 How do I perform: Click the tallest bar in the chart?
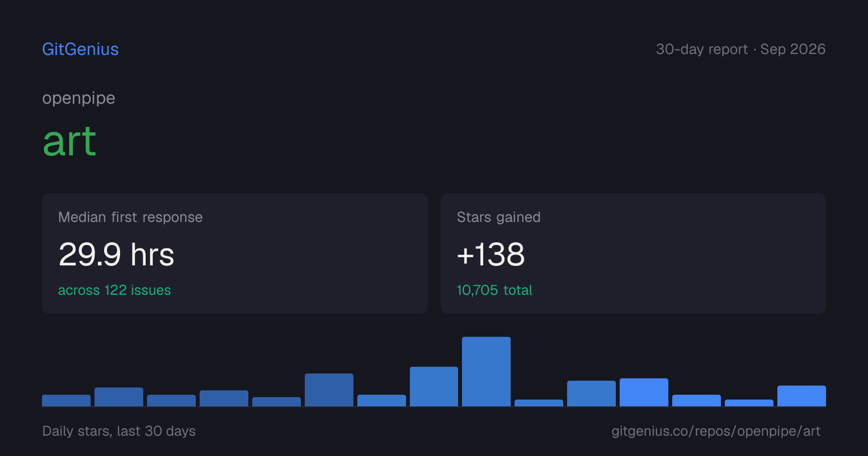[486, 372]
